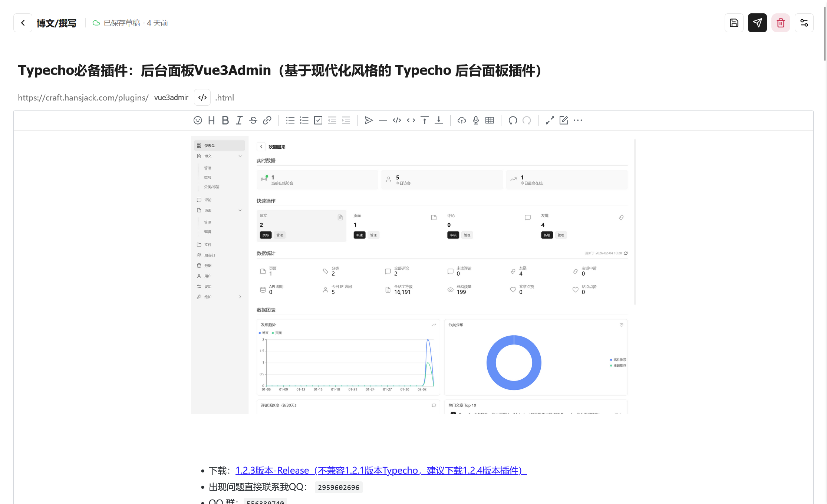Insert a table from the toolbar
Image resolution: width=827 pixels, height=504 pixels.
coord(490,120)
